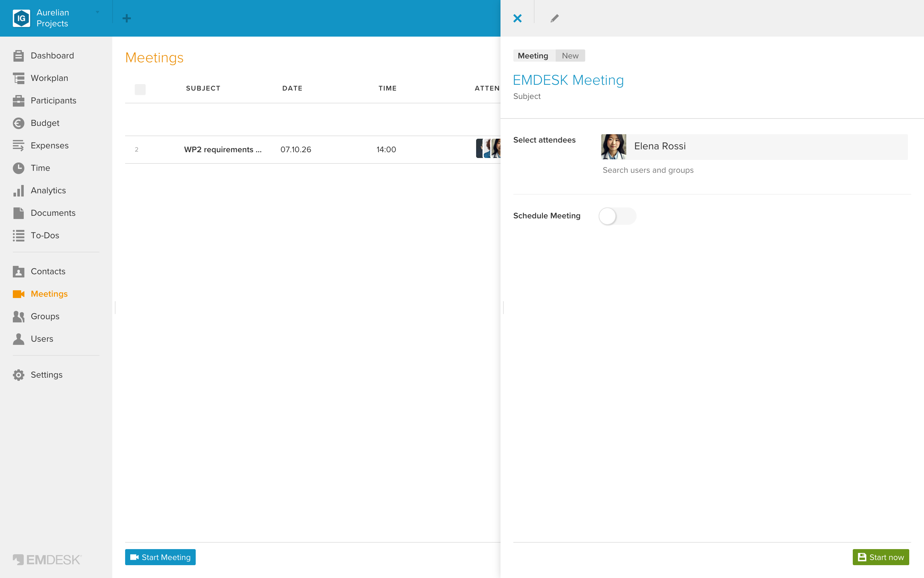Click the Start Meeting button
This screenshot has width=924, height=578.
coord(160,557)
